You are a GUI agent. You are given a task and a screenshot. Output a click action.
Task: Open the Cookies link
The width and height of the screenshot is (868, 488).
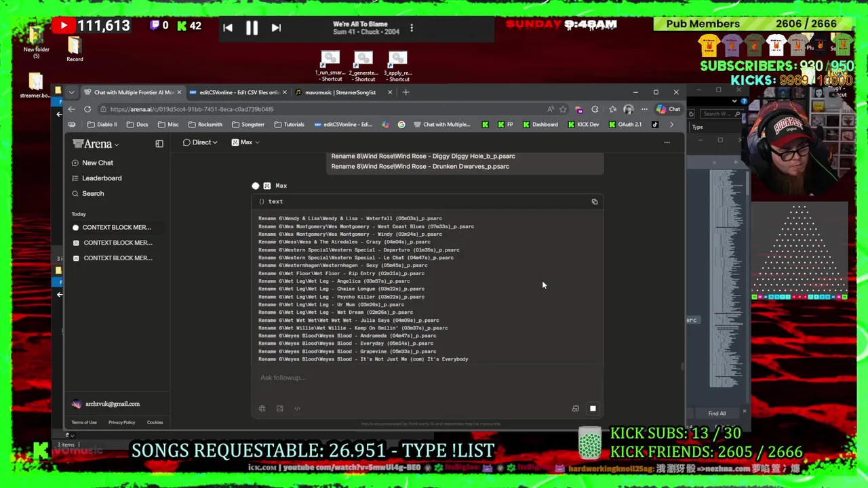155,422
